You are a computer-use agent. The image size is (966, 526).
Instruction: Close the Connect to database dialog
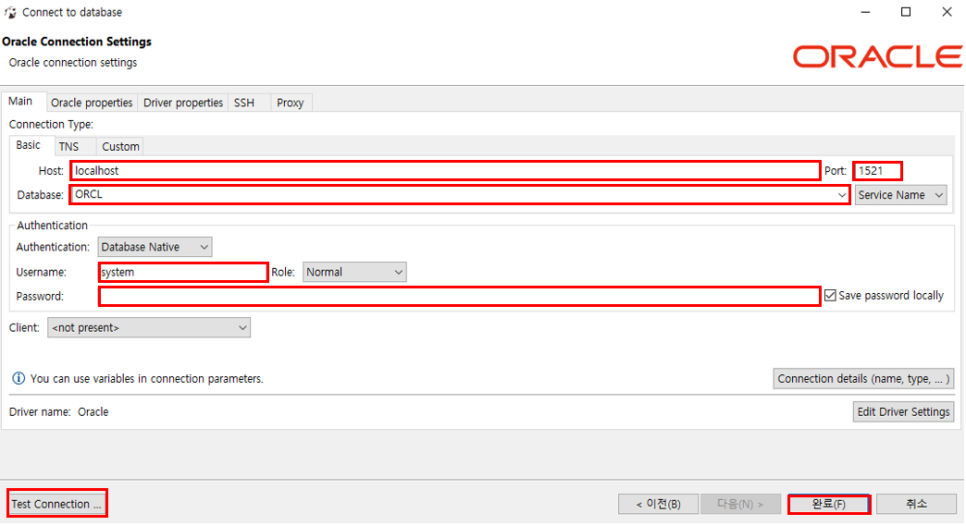(x=947, y=12)
